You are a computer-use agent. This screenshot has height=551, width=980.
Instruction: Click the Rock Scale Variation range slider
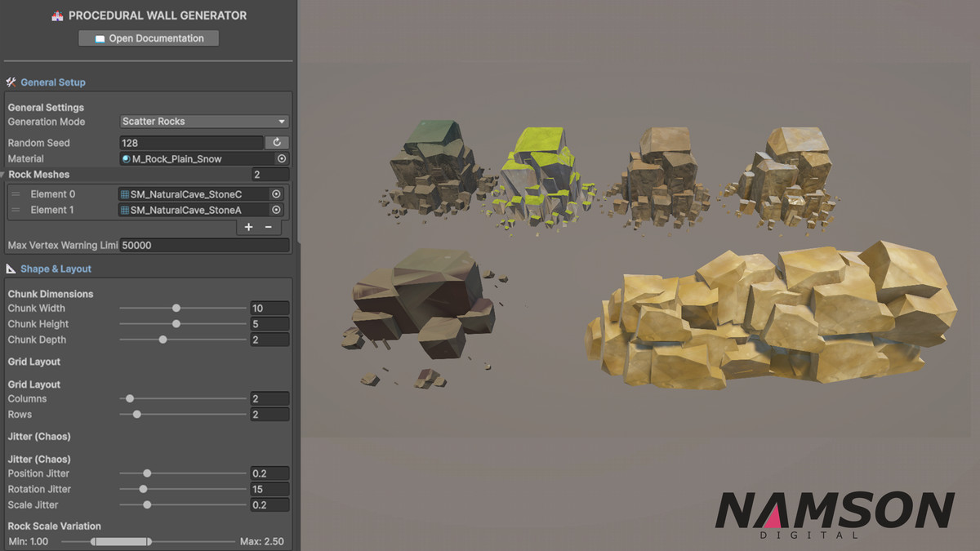149,542
